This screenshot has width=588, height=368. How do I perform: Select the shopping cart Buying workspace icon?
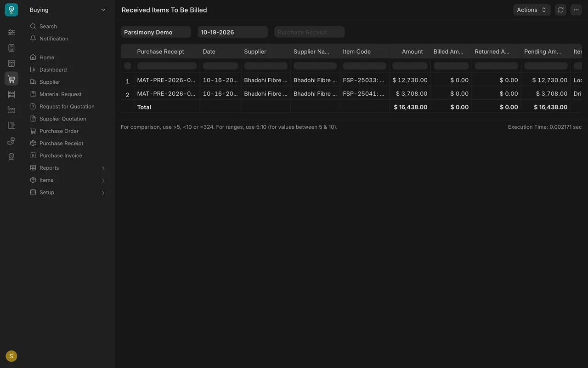point(11,79)
